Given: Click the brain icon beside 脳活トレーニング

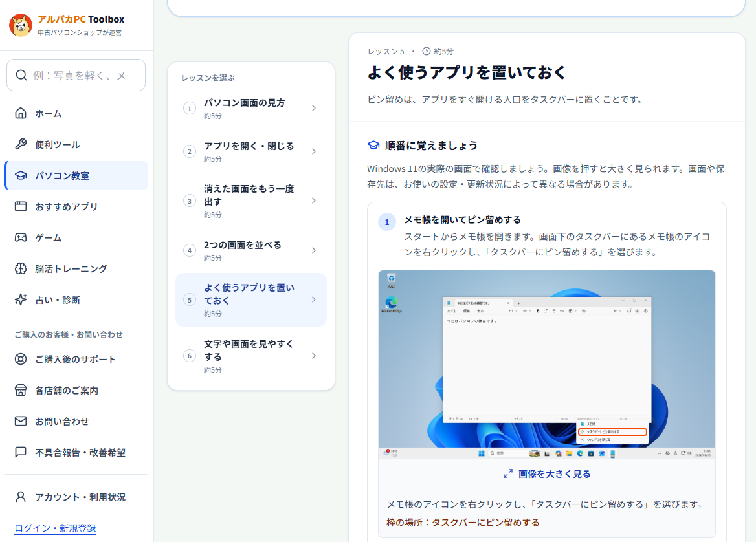Looking at the screenshot, I should click(x=21, y=268).
